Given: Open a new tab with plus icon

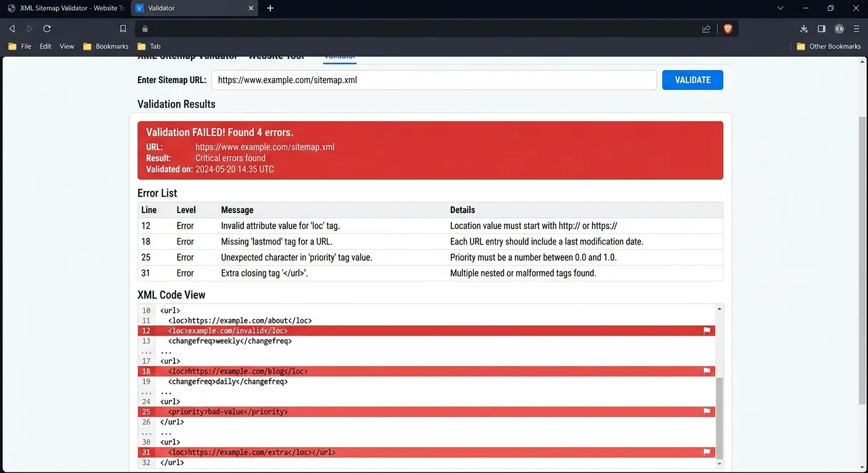Looking at the screenshot, I should click(x=270, y=8).
